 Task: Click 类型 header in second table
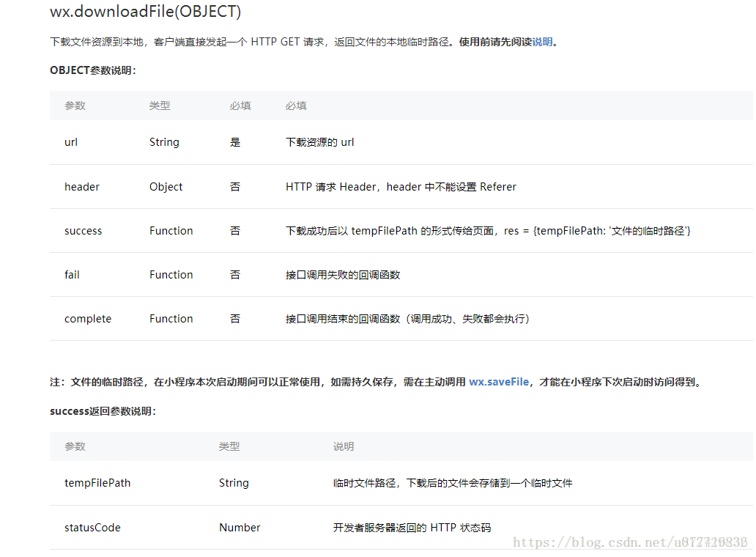[229, 446]
